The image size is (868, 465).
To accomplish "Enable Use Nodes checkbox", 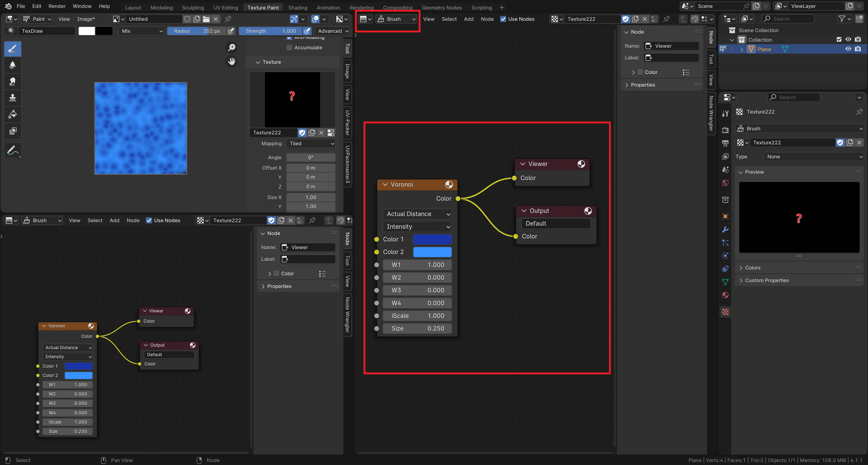I will click(503, 19).
